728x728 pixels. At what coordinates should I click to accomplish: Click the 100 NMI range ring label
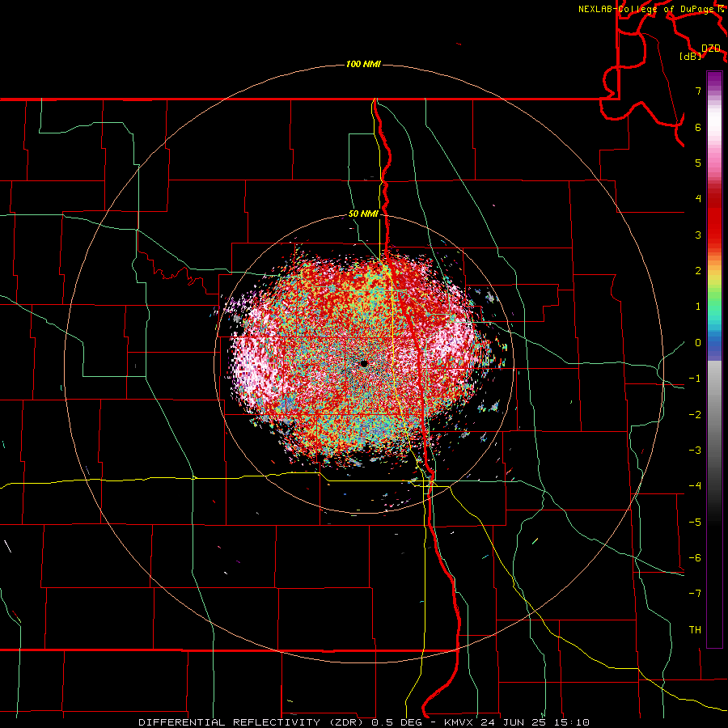coord(363,64)
